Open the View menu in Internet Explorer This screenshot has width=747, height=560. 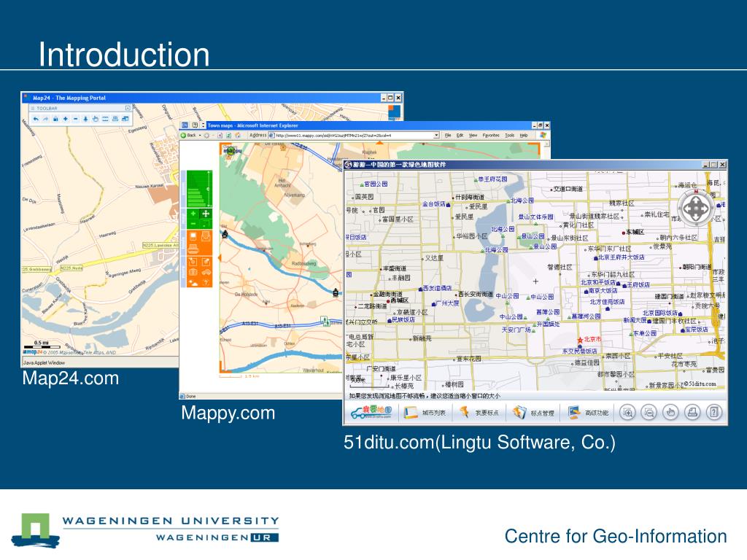[473, 135]
